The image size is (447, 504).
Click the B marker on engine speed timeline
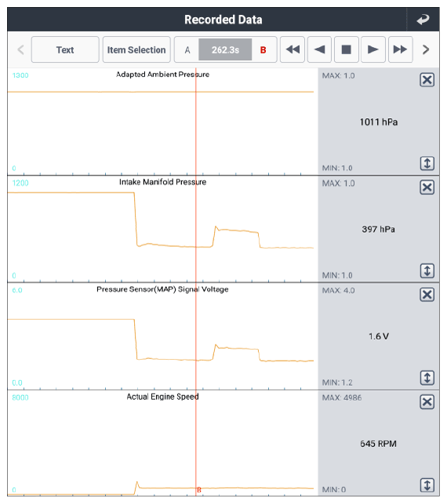199,490
